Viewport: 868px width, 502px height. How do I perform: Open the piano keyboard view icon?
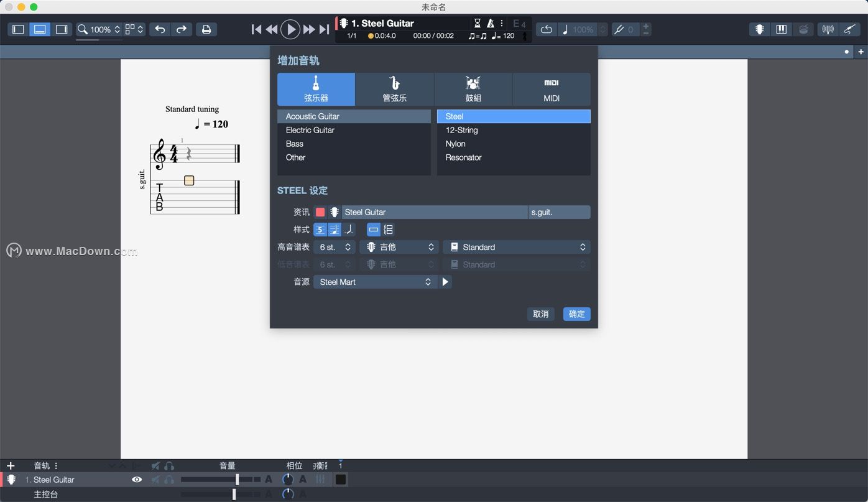point(782,29)
